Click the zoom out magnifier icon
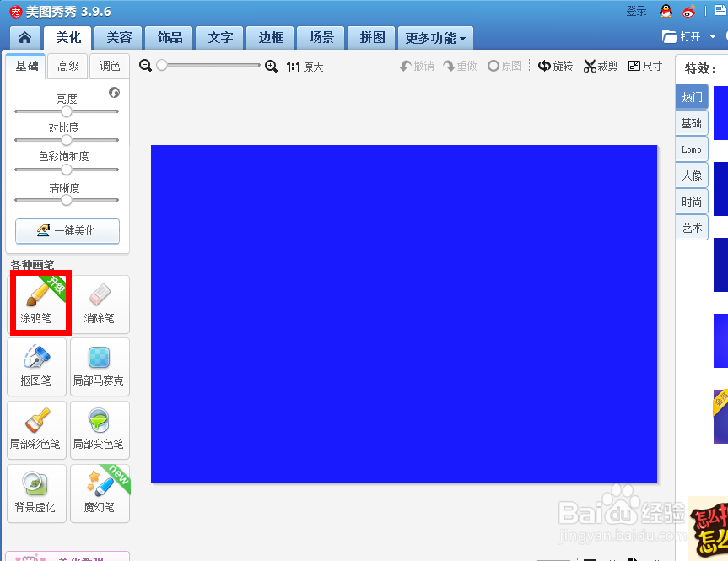 coord(145,66)
